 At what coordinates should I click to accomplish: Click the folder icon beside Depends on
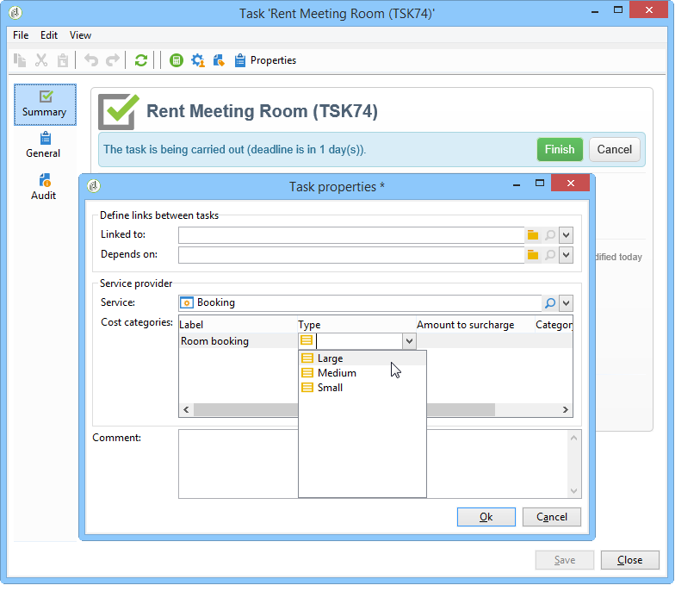(x=533, y=255)
